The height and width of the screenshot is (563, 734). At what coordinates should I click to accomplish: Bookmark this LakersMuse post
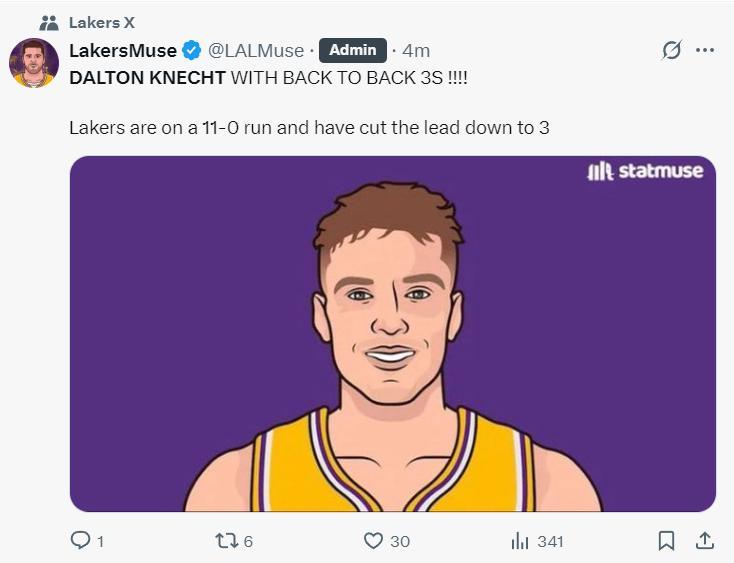pos(666,541)
